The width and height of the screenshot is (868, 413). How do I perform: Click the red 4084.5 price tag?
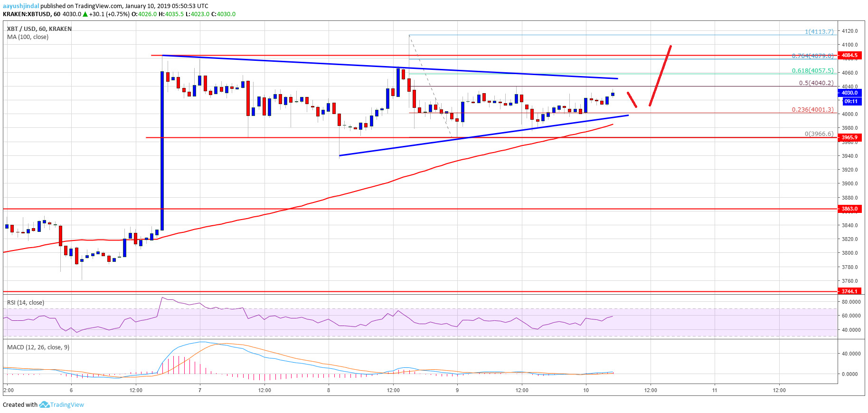click(x=849, y=56)
